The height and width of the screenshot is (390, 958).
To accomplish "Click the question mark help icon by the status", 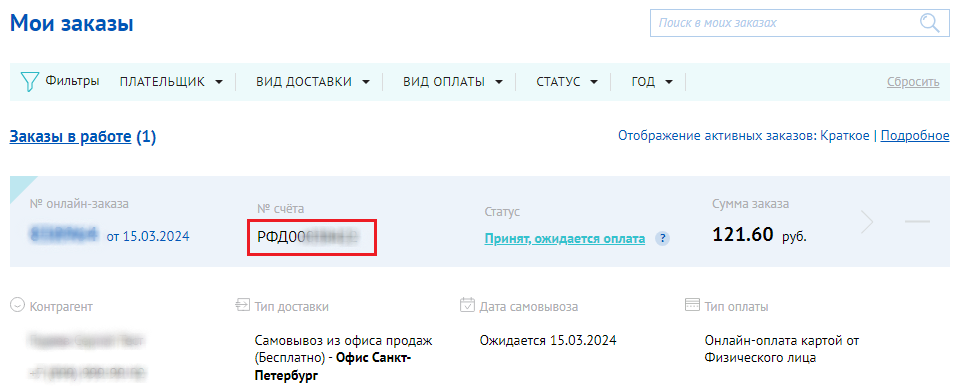I will 662,239.
